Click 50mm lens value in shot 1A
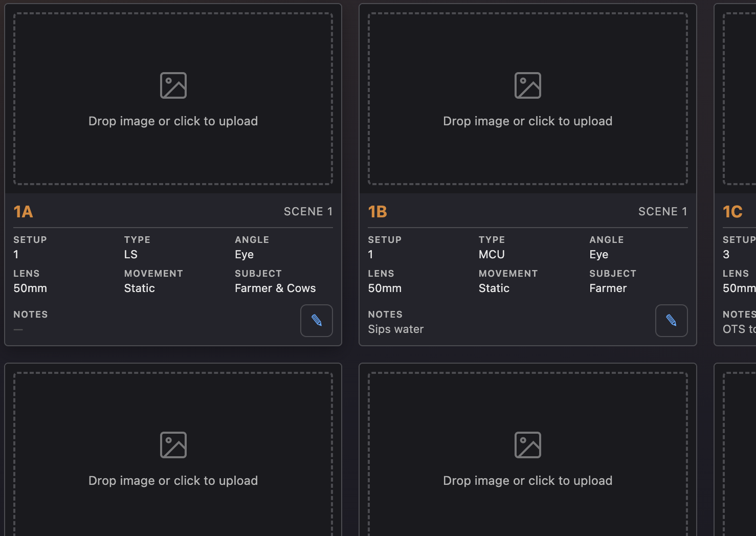 (x=30, y=288)
